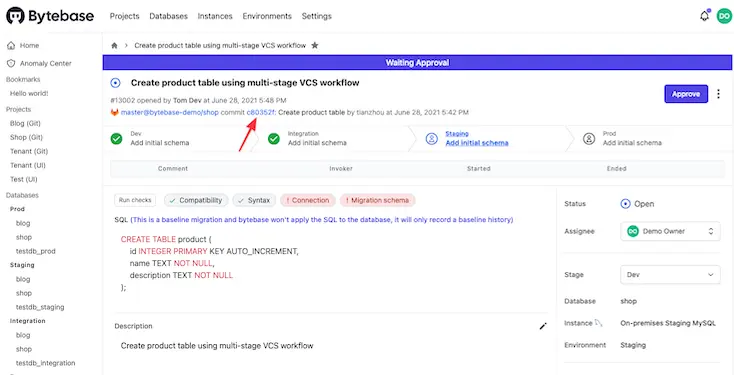
Task: Click the Approve button
Action: pyautogui.click(x=686, y=94)
